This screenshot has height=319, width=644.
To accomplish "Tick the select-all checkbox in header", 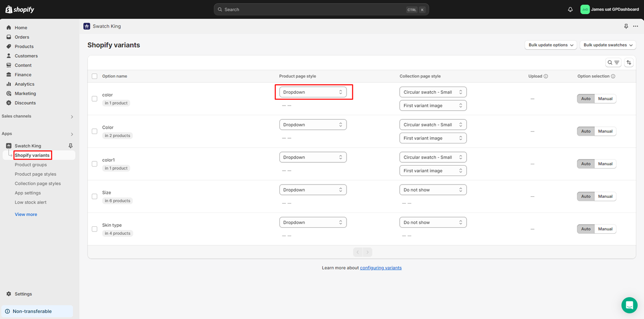I will click(x=95, y=76).
